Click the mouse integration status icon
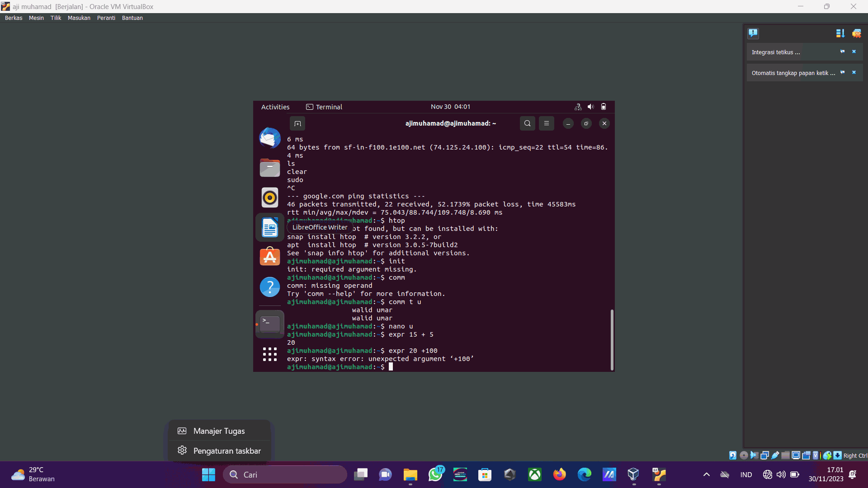 tap(827, 455)
